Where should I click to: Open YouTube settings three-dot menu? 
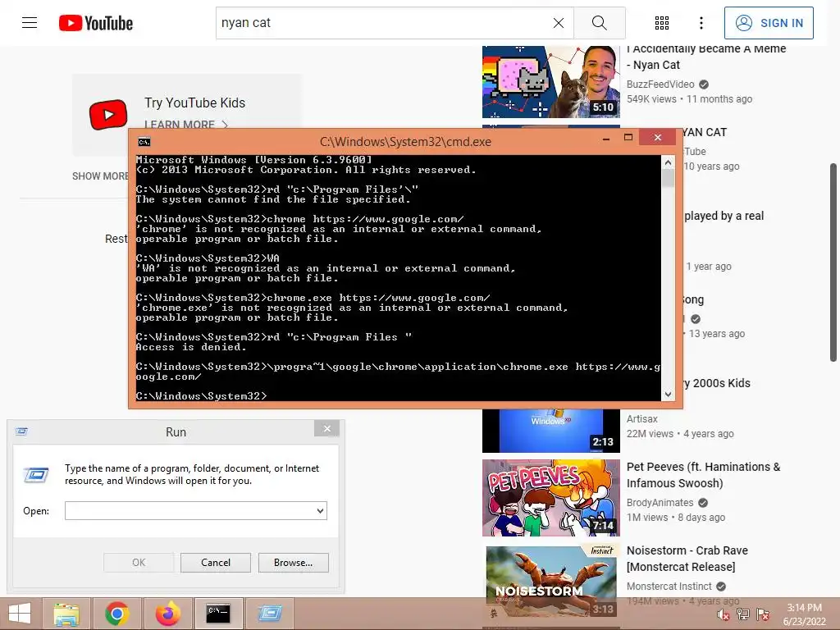701,23
